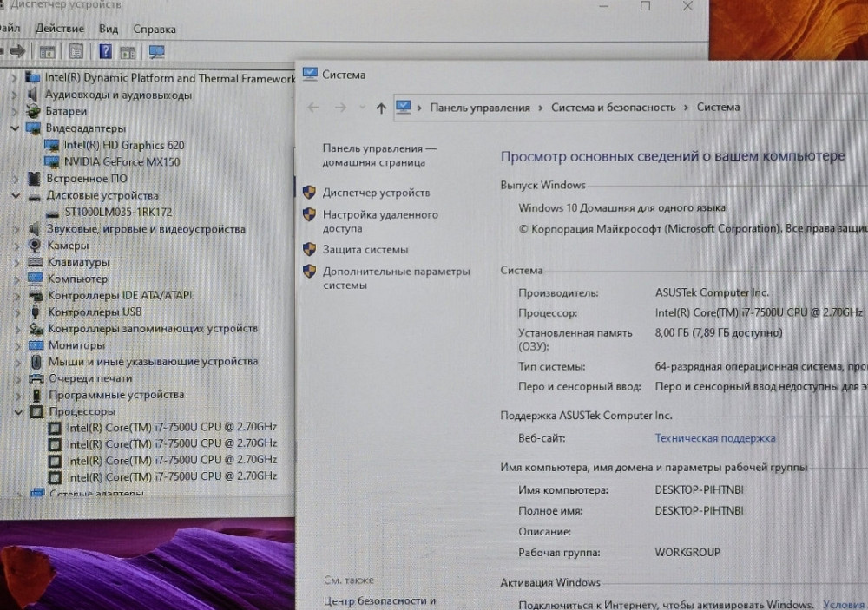
Task: Select Intel(R) HD Graphics 620 adapter
Action: pos(124,145)
